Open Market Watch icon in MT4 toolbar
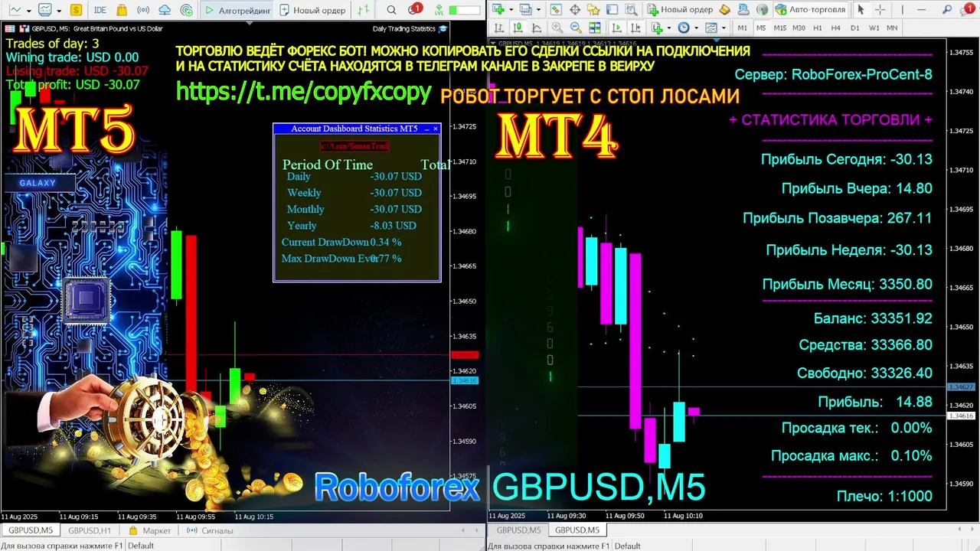The image size is (980, 551). (x=556, y=9)
